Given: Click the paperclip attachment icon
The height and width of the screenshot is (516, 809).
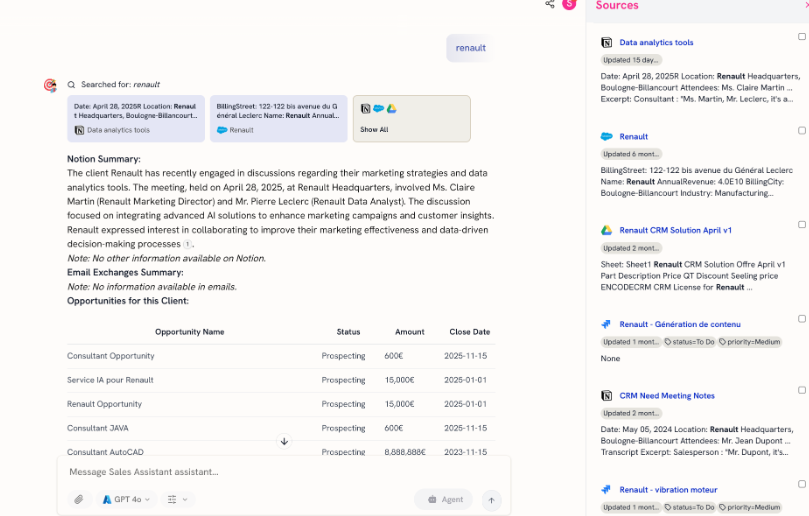Looking at the screenshot, I should click(x=78, y=499).
